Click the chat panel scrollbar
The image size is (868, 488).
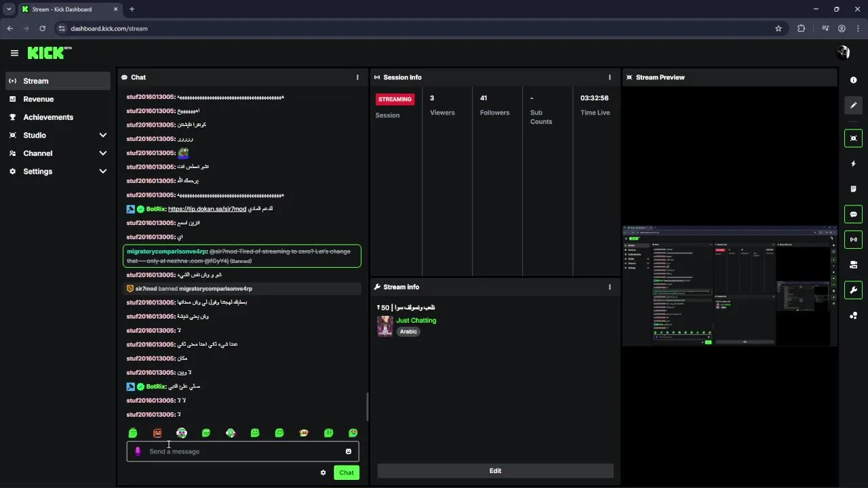coord(368,407)
